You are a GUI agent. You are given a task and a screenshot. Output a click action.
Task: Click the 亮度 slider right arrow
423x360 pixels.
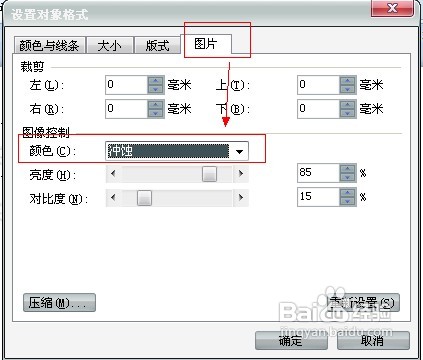pos(241,173)
